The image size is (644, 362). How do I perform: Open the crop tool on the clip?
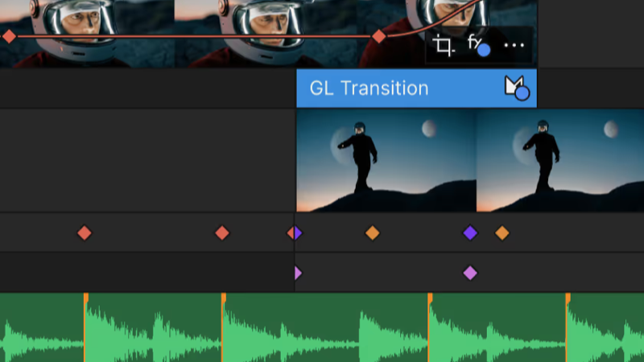[x=444, y=45]
